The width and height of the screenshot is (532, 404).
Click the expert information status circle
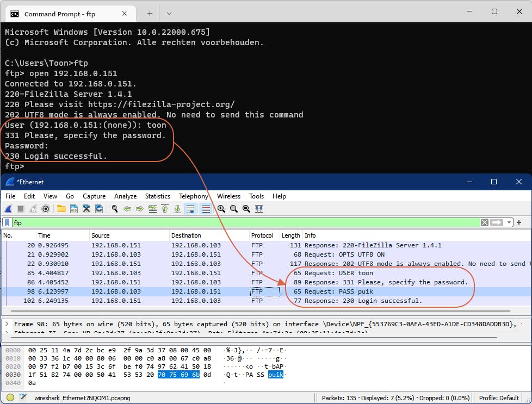[x=10, y=398]
